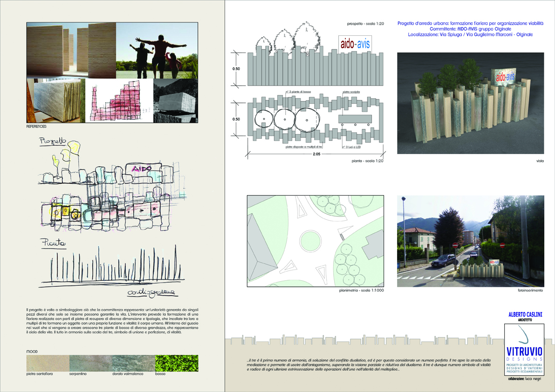
Task: Select the red stepped-blocks sketch thumbnail
Action: pos(119,101)
